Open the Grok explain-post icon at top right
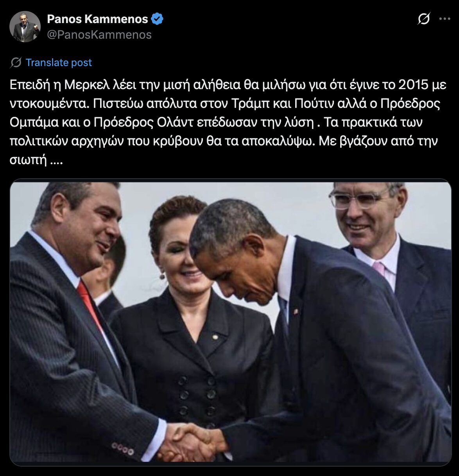 click(423, 19)
